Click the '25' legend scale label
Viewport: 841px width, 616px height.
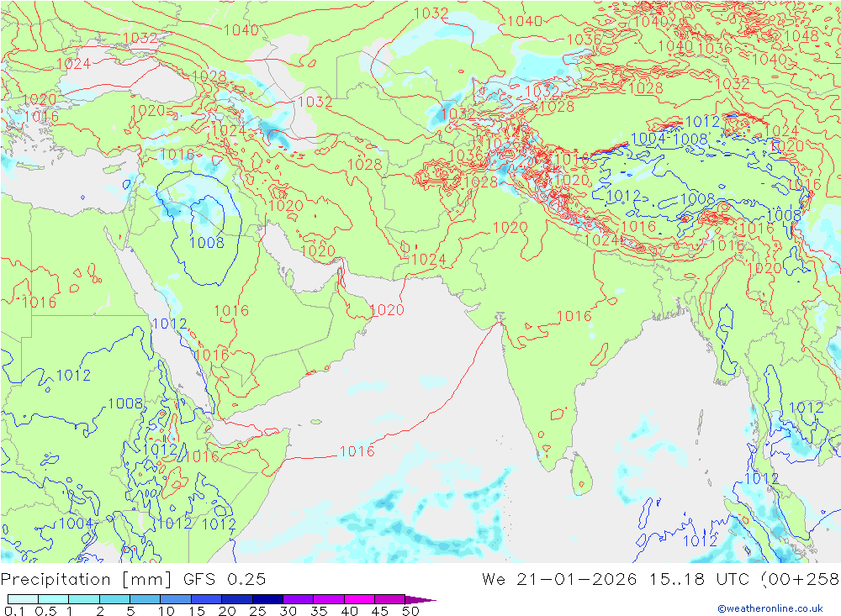pyautogui.click(x=258, y=611)
